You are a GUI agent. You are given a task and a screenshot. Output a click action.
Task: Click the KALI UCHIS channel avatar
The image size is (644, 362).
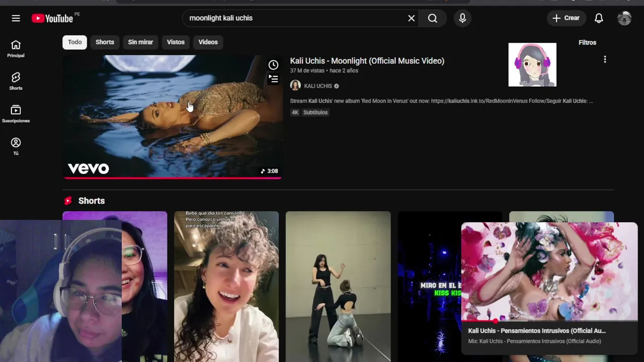[x=295, y=85]
